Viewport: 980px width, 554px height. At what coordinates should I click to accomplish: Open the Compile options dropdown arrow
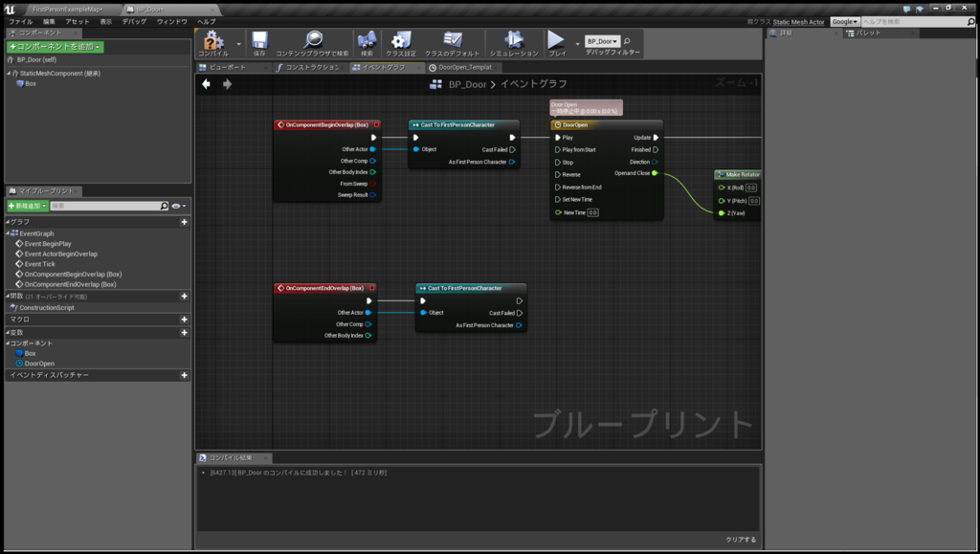(x=238, y=44)
